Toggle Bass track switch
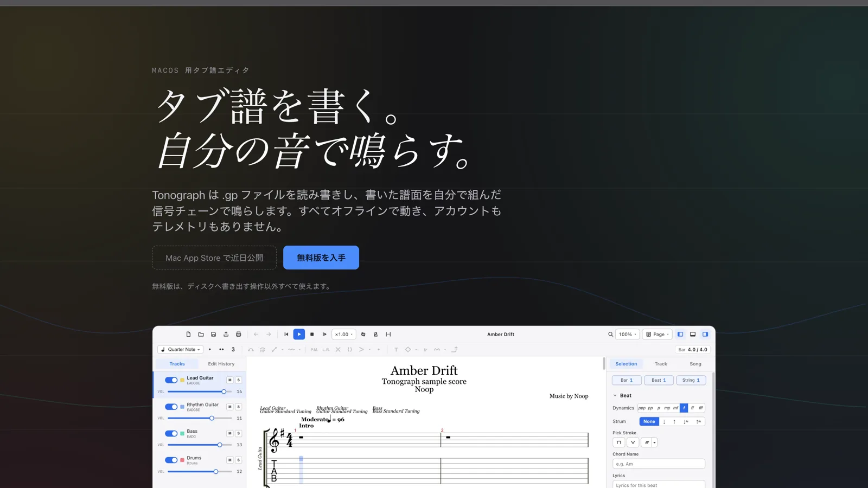The width and height of the screenshot is (868, 488). 171,433
